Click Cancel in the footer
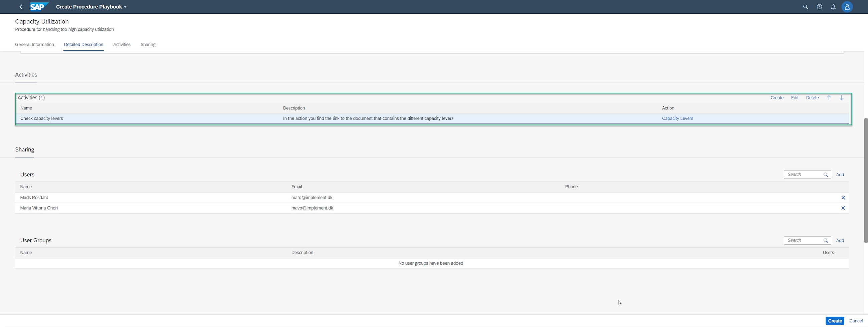The image size is (868, 327). (856, 321)
